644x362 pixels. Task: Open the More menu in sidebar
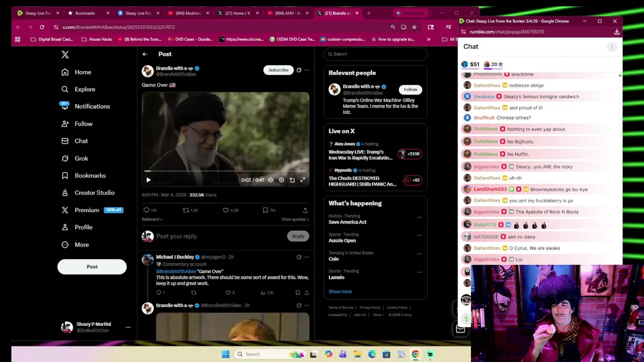75,245
